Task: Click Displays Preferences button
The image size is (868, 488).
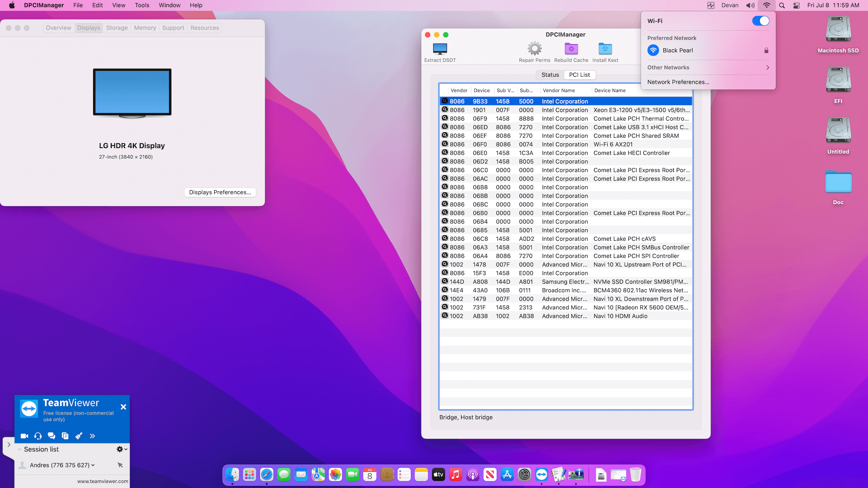Action: click(x=220, y=192)
